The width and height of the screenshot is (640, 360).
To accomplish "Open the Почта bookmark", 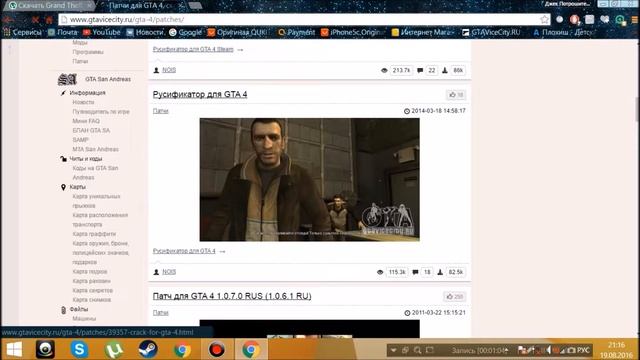I will click(x=63, y=32).
